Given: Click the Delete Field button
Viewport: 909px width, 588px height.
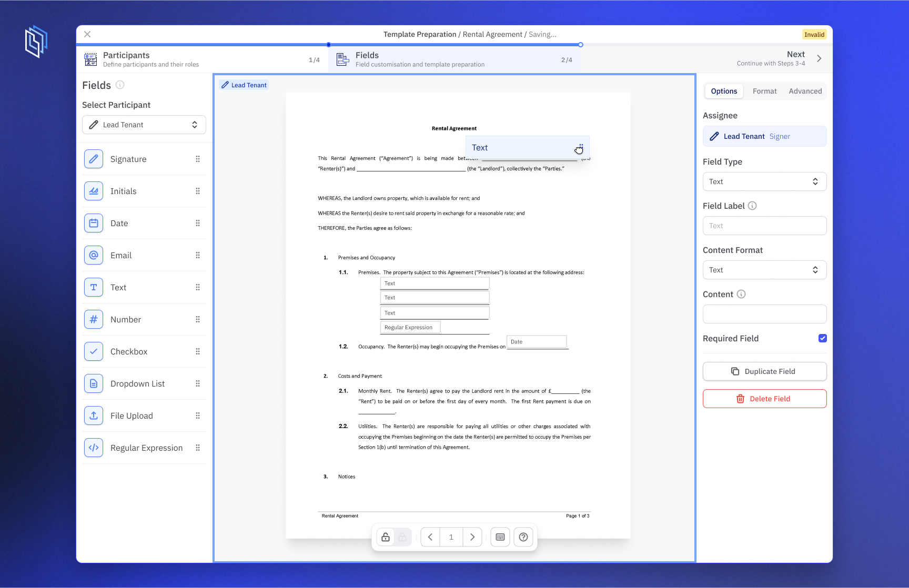Looking at the screenshot, I should point(764,399).
